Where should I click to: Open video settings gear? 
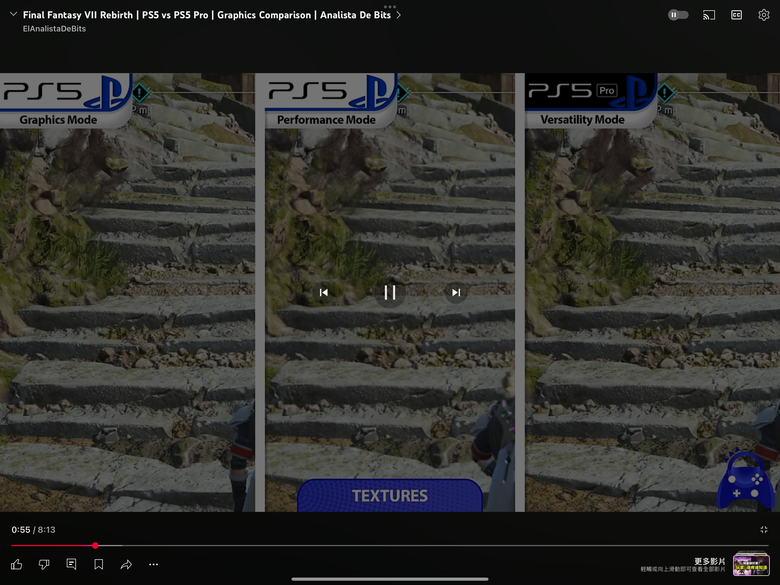tap(764, 15)
